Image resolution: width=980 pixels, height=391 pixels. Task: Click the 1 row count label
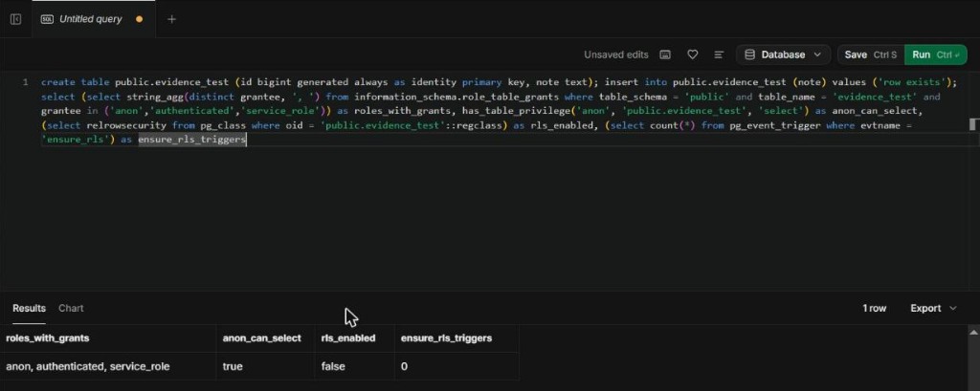coord(875,309)
